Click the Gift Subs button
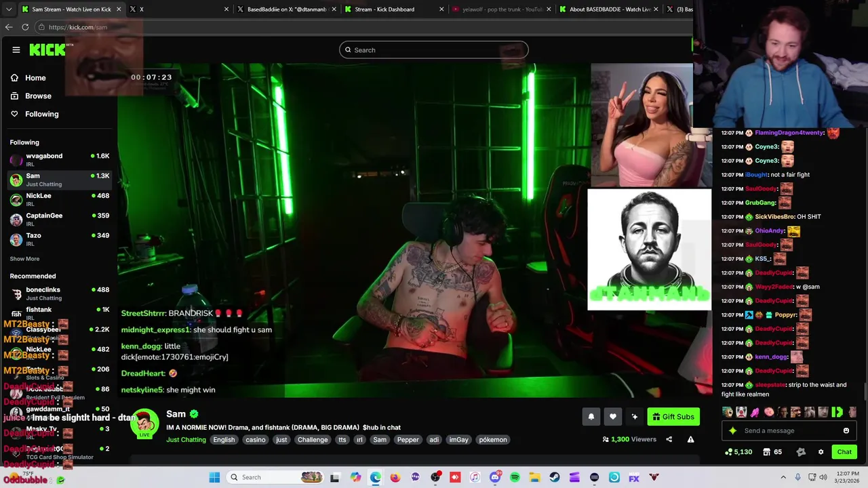The image size is (868, 488). (x=673, y=417)
